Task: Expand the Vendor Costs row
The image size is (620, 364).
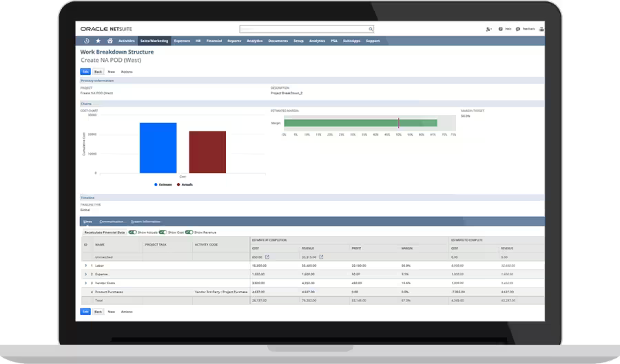Action: tap(85, 283)
